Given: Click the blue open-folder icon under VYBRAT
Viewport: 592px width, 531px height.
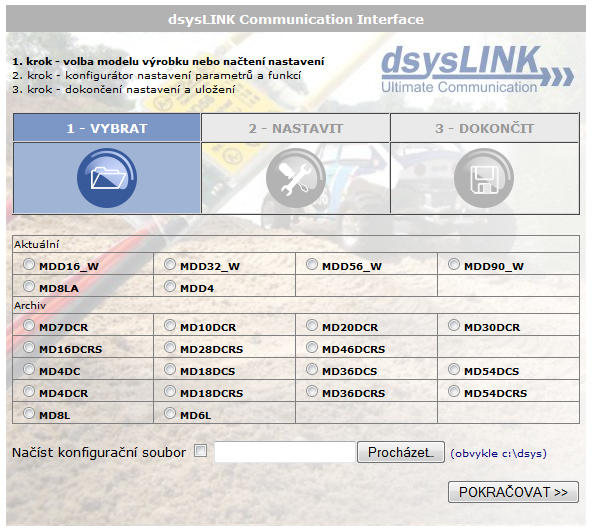Looking at the screenshot, I should pyautogui.click(x=107, y=178).
